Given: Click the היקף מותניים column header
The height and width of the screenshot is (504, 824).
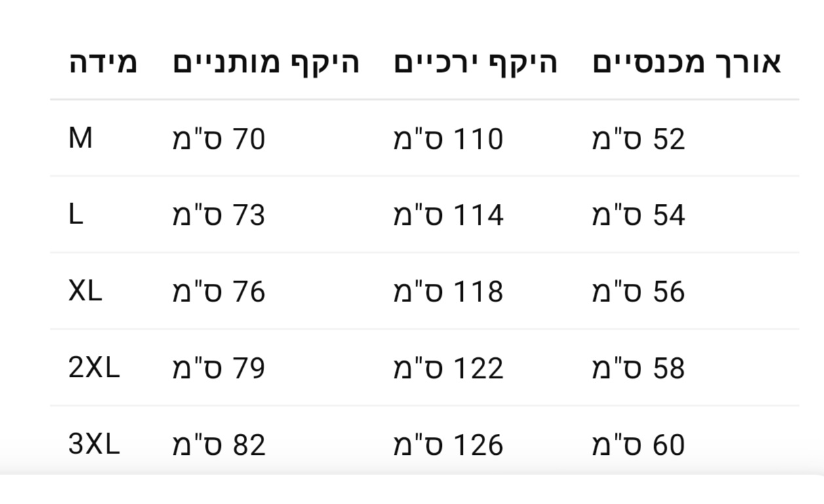Looking at the screenshot, I should tap(266, 63).
